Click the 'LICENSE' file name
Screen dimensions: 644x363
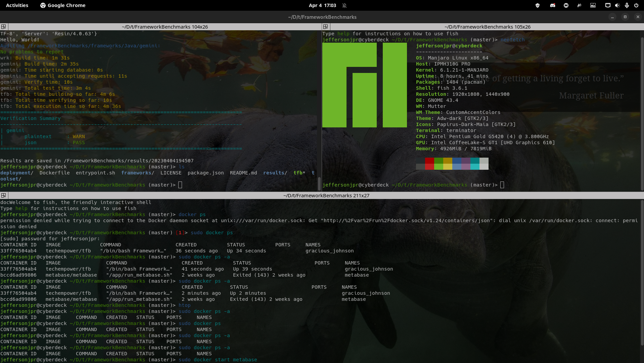(x=171, y=173)
